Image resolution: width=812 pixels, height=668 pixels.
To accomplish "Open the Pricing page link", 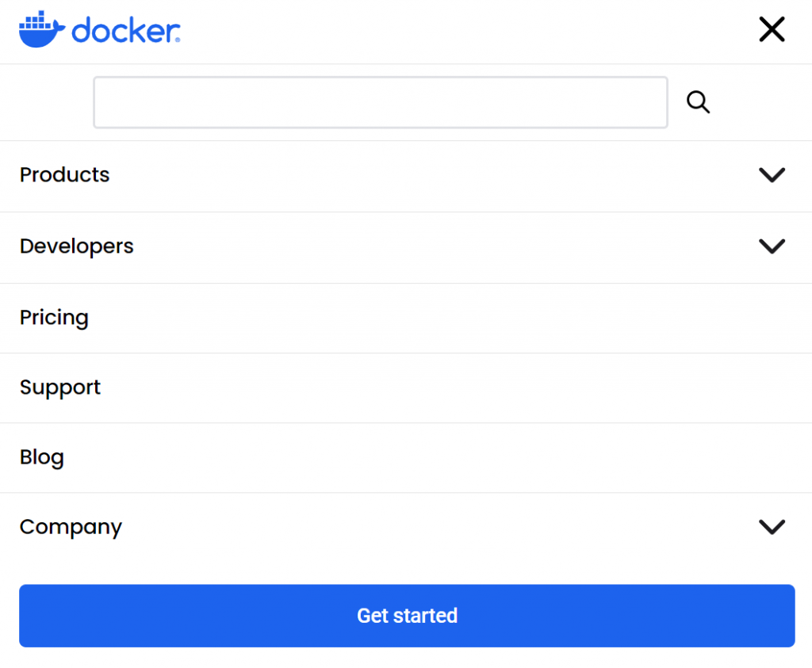I will pos(54,318).
